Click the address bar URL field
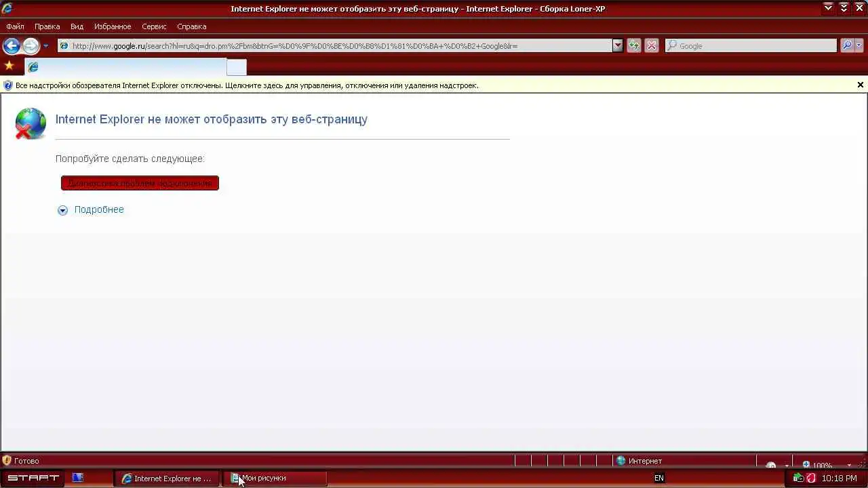Screen dimensions: 868x488 pos(335,46)
